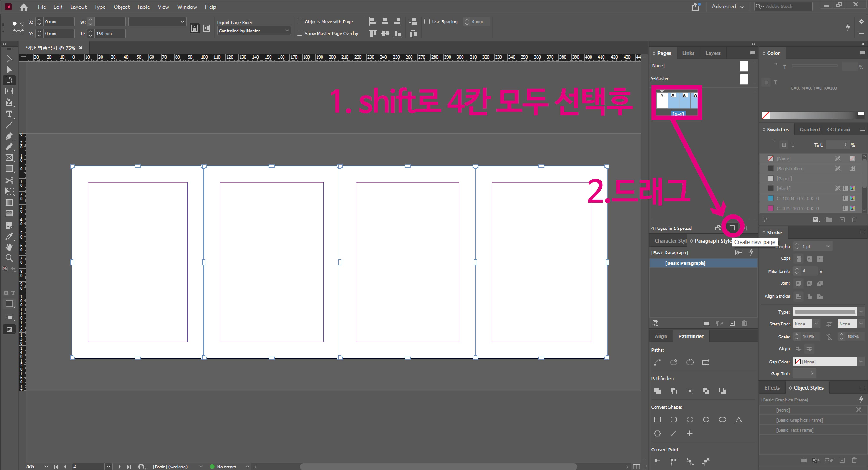Open the Advanced workspace switcher
The image size is (868, 470).
[x=728, y=7]
